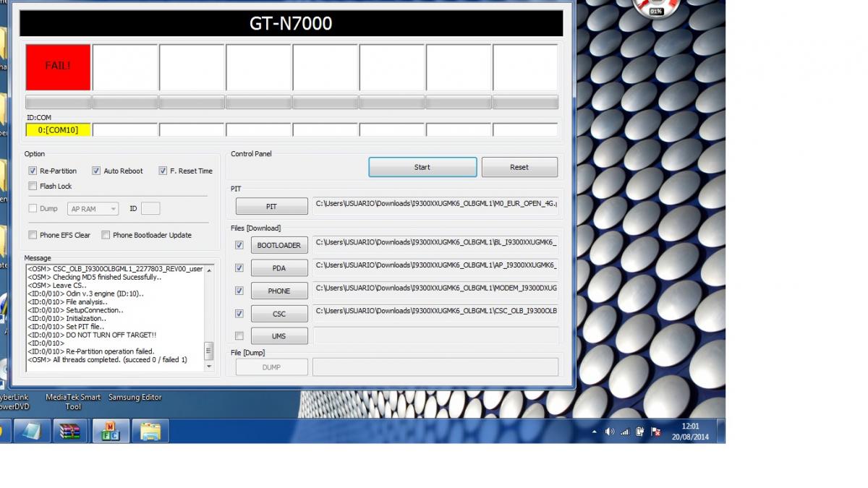This screenshot has height=488, width=868.
Task: Click the red FAIL! status box
Action: coord(59,67)
